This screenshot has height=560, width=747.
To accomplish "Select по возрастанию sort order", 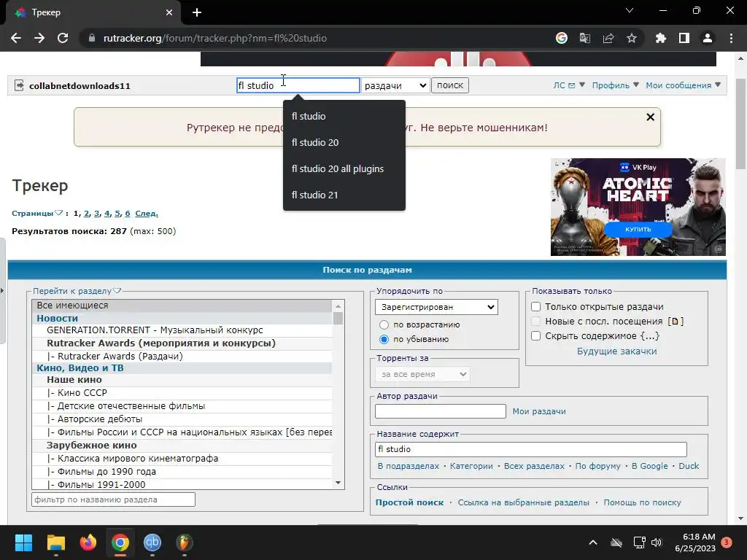I will (384, 324).
